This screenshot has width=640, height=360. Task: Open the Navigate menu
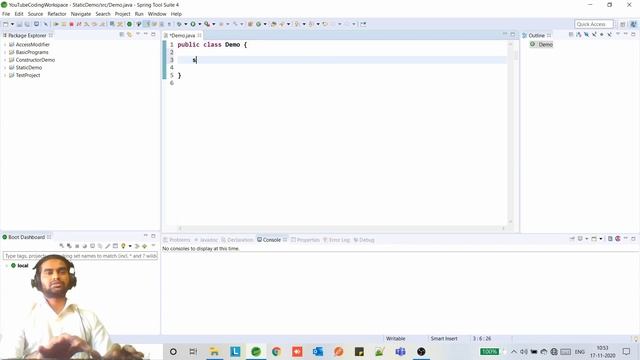[x=81, y=14]
